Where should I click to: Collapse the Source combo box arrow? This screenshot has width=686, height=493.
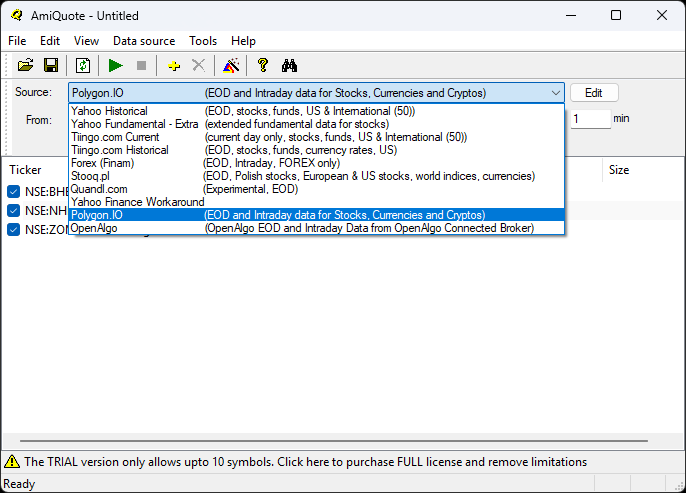[x=556, y=93]
